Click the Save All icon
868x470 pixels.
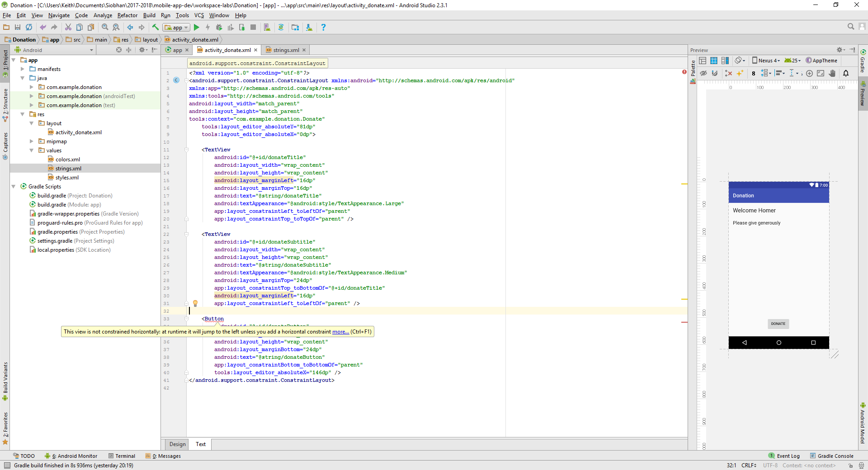[18, 27]
